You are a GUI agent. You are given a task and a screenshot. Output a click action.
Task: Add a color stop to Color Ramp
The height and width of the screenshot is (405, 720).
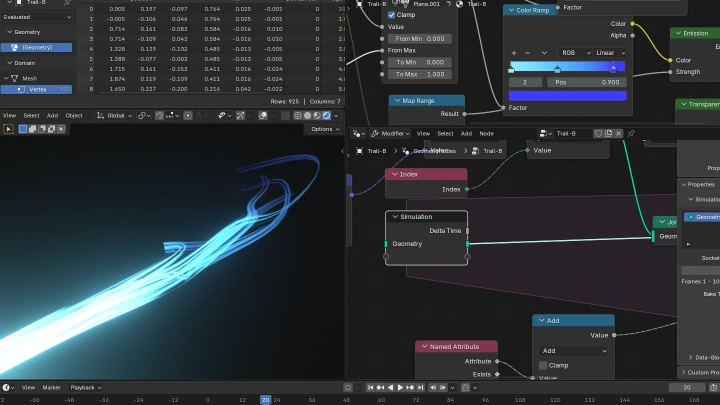(x=514, y=53)
